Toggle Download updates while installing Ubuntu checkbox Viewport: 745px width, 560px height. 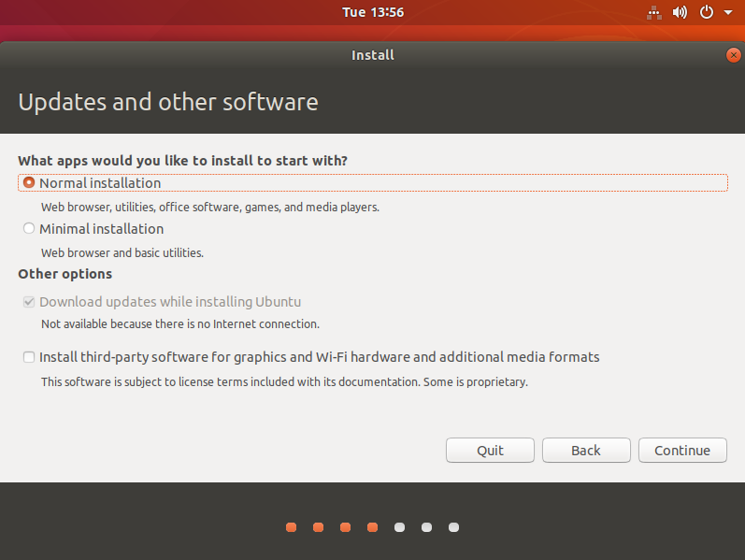point(29,302)
